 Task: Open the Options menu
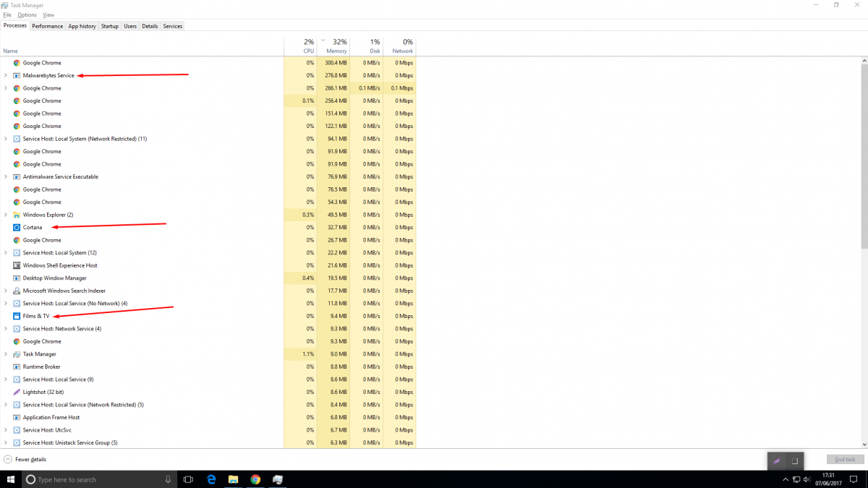coord(27,14)
